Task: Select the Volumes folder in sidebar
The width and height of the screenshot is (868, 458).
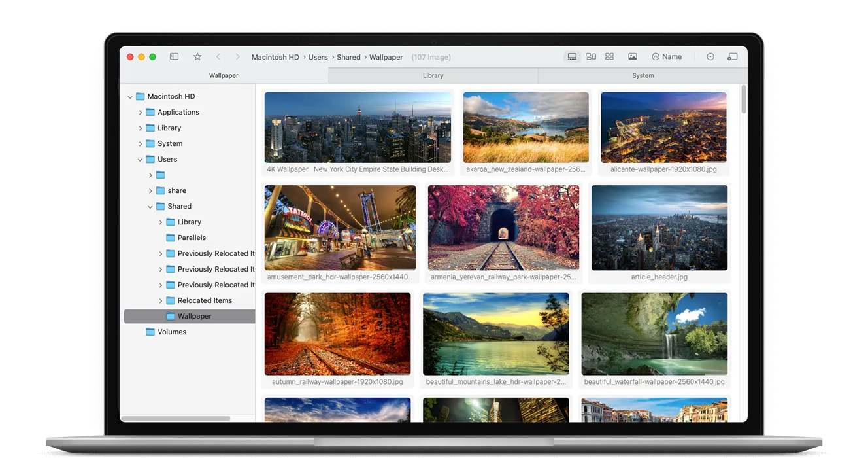Action: click(171, 332)
